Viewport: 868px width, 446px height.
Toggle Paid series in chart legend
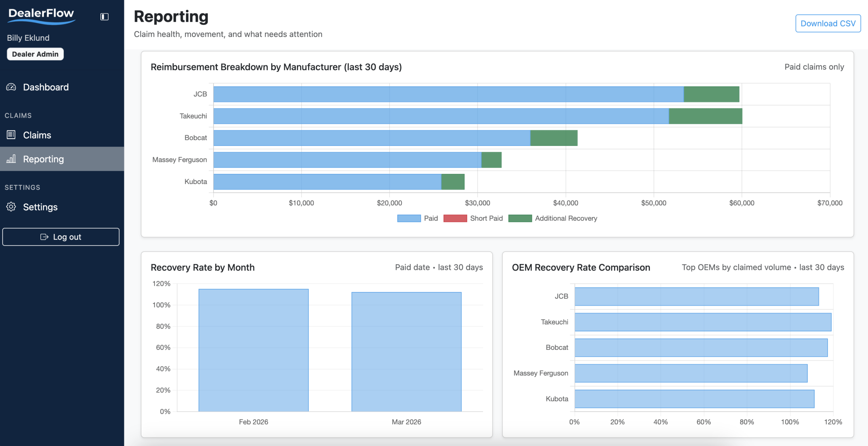point(431,218)
